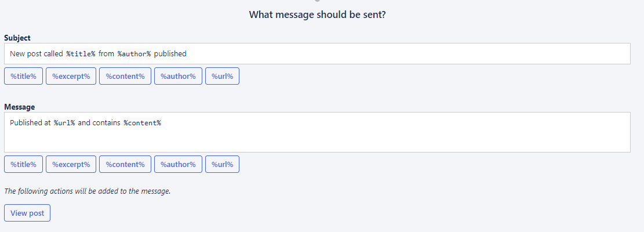Insert %title% tag below Message area
Viewport: 644px width, 232px height.
(23, 164)
